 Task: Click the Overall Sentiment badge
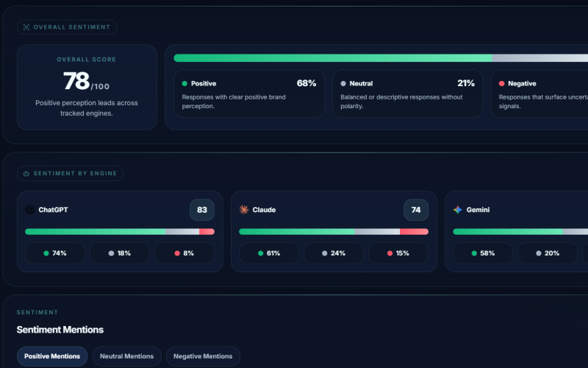click(x=67, y=27)
